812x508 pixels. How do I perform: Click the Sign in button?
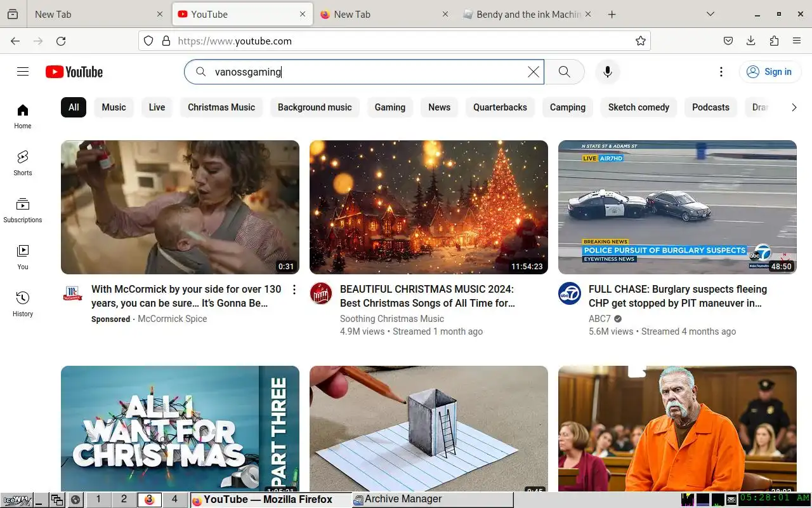coord(769,72)
